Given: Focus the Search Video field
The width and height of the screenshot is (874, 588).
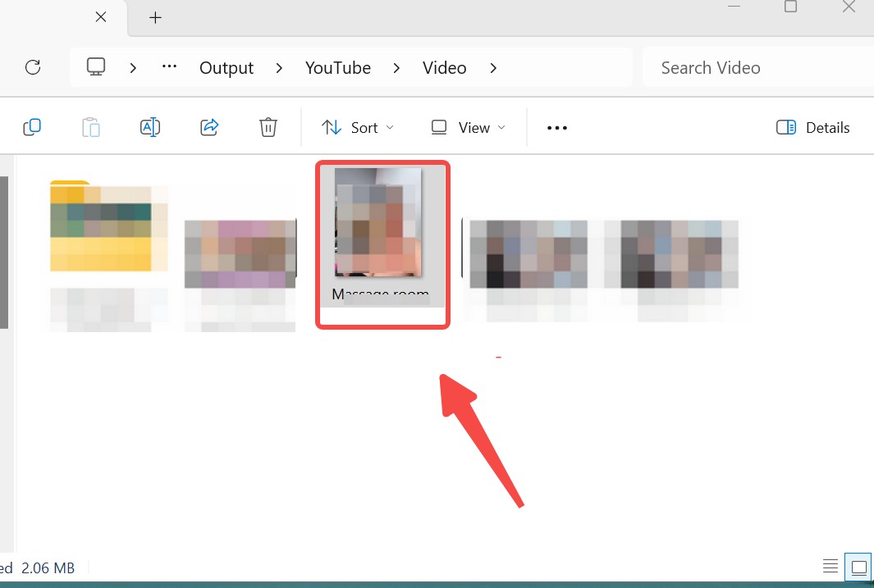Looking at the screenshot, I should click(758, 67).
